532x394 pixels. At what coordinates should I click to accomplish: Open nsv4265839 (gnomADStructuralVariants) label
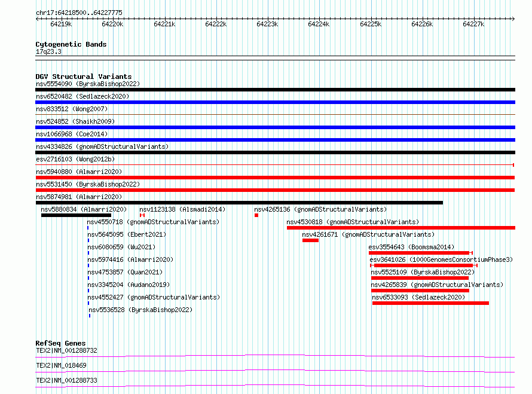(x=437, y=285)
